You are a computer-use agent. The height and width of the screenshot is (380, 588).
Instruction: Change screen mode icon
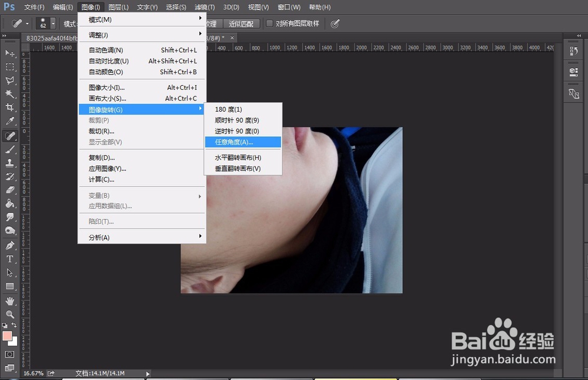click(10, 368)
